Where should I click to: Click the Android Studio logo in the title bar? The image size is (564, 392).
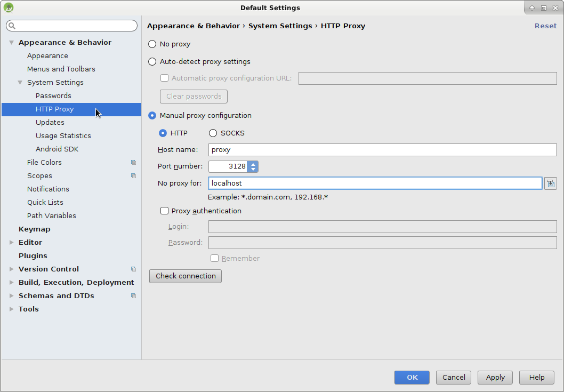click(7, 7)
